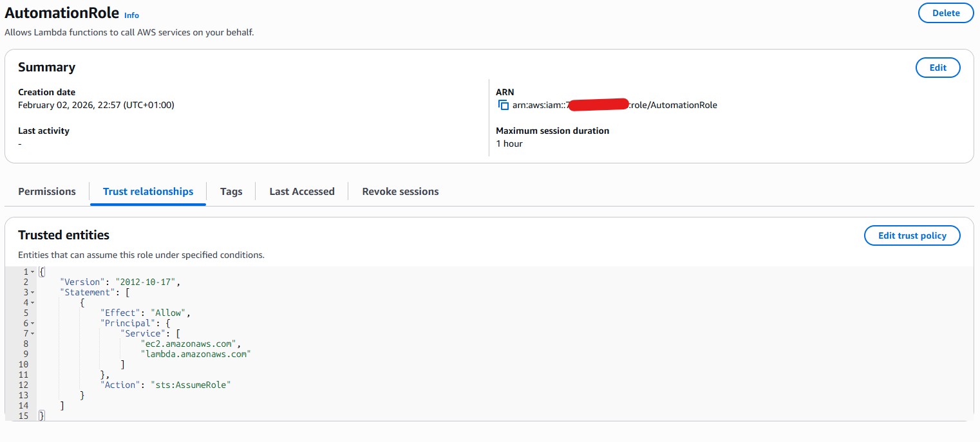Image resolution: width=980 pixels, height=442 pixels.
Task: Collapse the root JSON object at line 1
Action: pos(33,272)
